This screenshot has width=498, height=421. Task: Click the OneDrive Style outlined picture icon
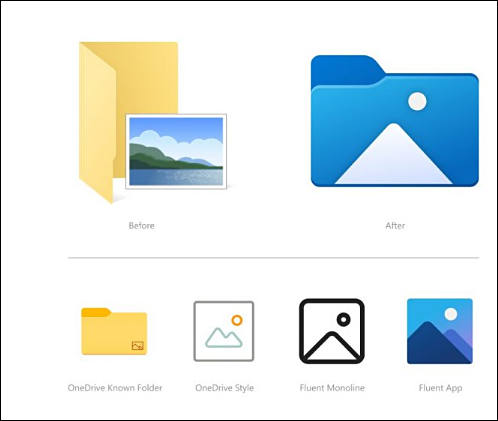(x=224, y=331)
